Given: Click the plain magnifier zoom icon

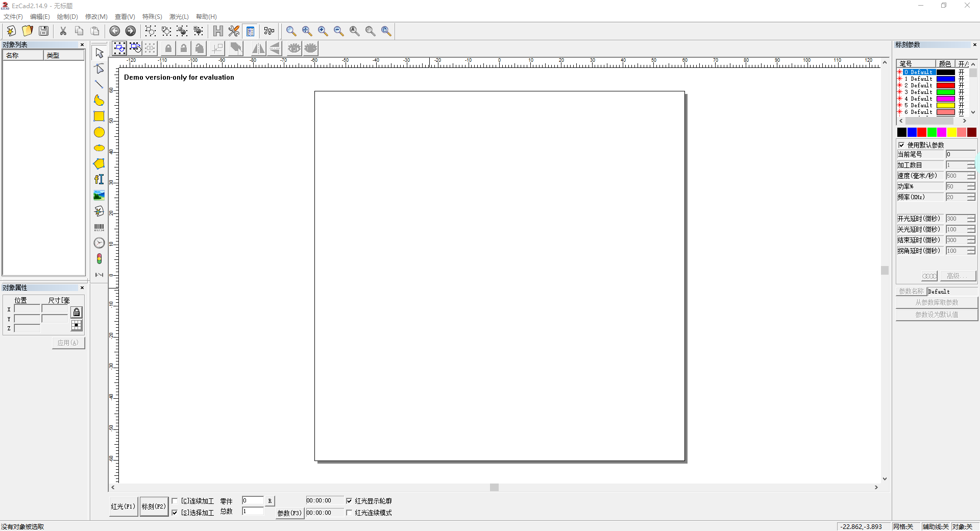Looking at the screenshot, I should (x=291, y=31).
